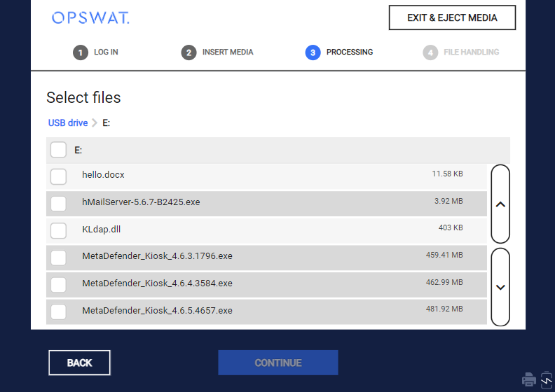This screenshot has width=555, height=392.
Task: Click the printer icon in bottom corner
Action: [x=529, y=379]
